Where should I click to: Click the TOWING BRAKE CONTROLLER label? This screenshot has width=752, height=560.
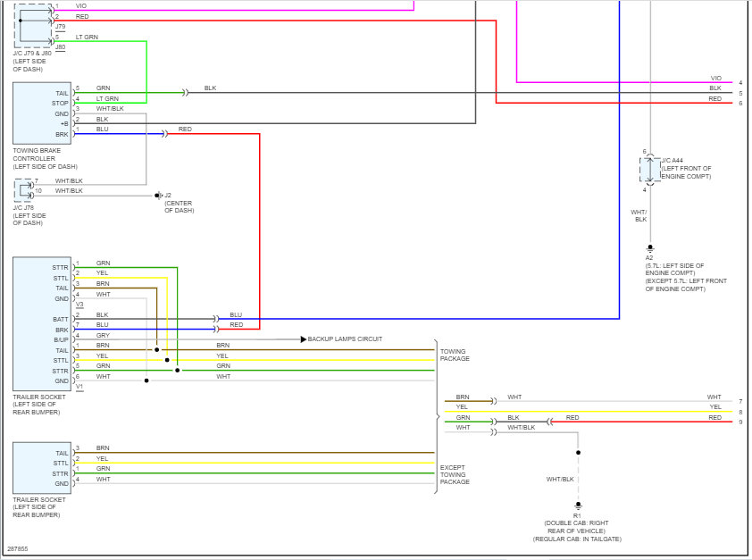[x=37, y=155]
